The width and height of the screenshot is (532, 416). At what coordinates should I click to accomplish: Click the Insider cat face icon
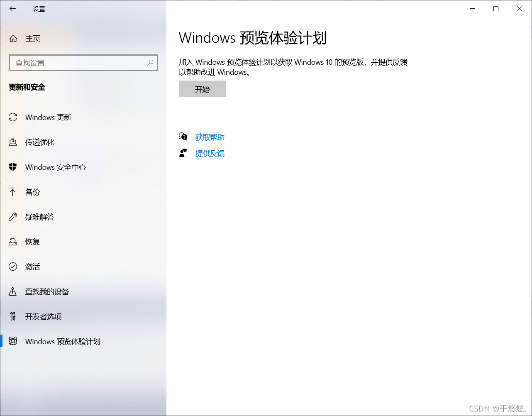(x=13, y=341)
